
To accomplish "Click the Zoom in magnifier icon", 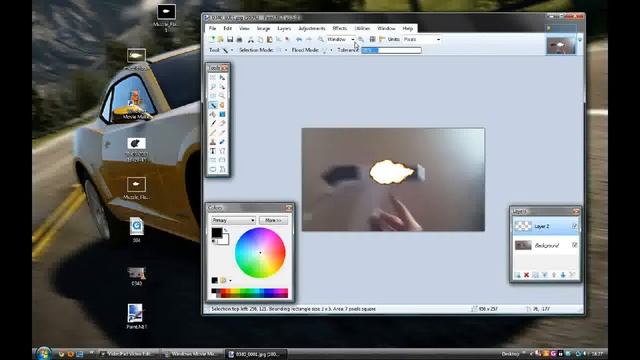I will (x=361, y=40).
